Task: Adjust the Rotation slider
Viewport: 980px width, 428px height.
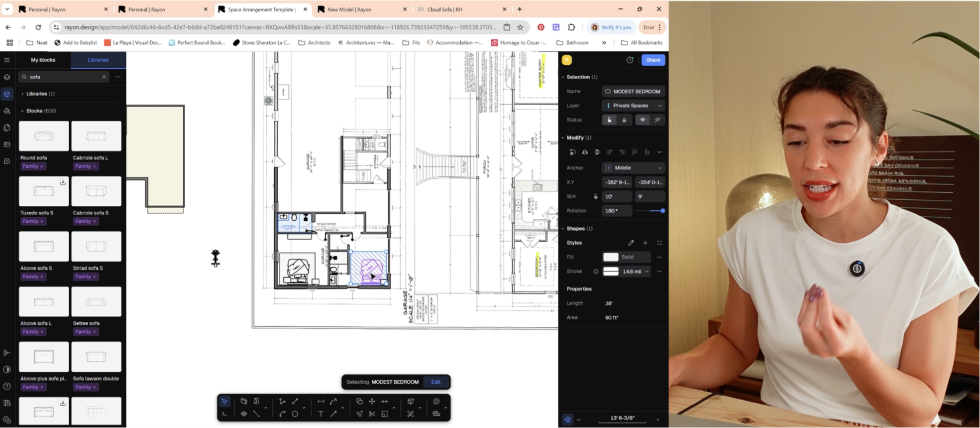Action: click(x=650, y=211)
